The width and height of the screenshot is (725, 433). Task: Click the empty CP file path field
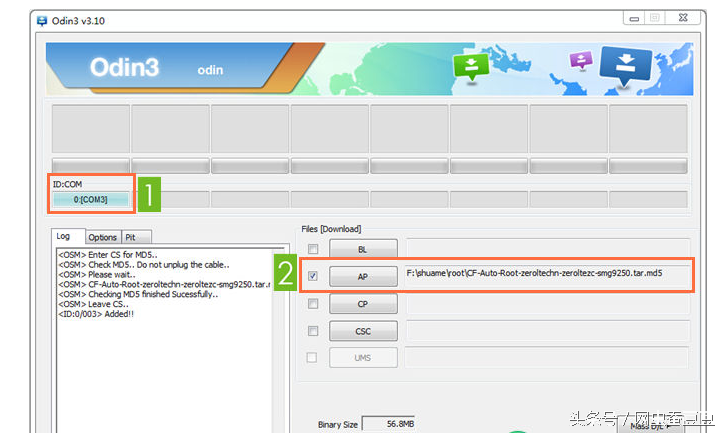547,304
